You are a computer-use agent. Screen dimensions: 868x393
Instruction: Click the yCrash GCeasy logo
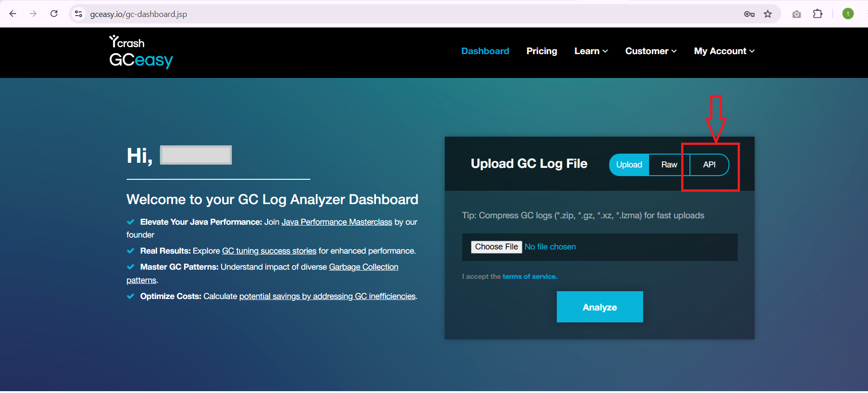click(x=140, y=52)
